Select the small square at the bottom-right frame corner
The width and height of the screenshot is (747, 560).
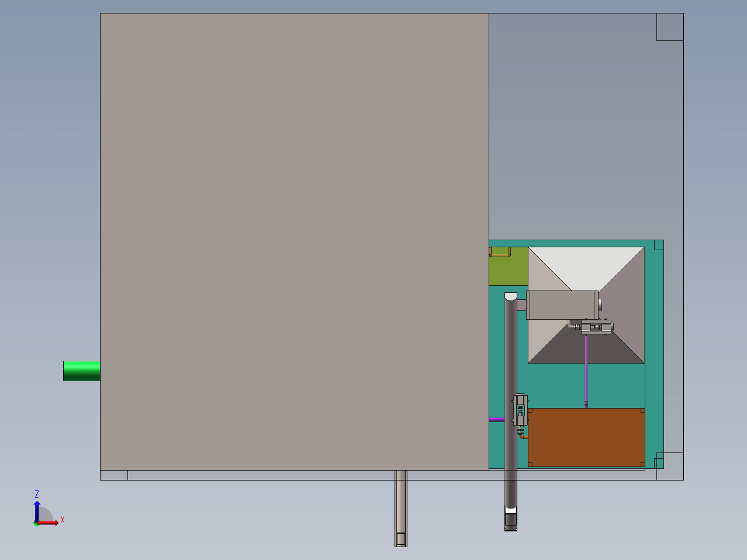tap(670, 466)
